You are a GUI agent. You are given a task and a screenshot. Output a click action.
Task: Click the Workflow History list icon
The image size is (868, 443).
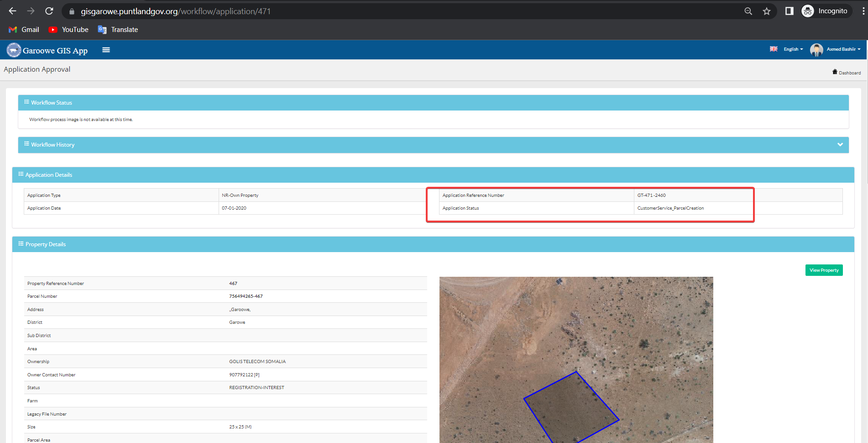click(x=27, y=144)
